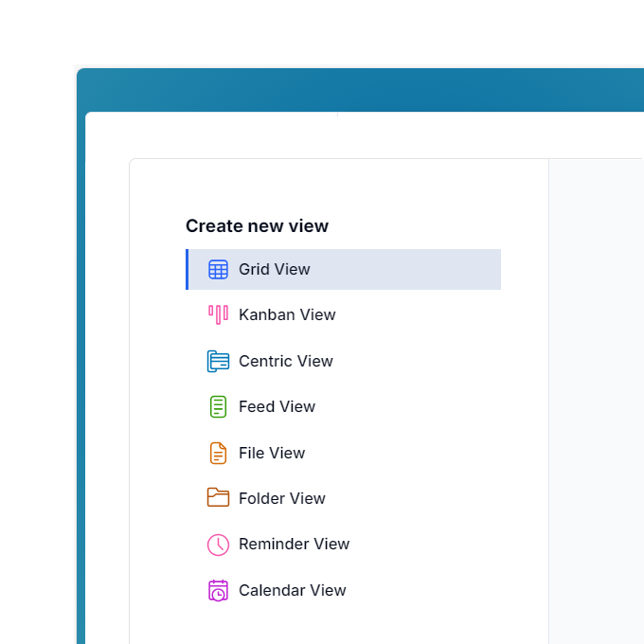Click the orange File View icon
Viewport: 644px width, 644px height.
tap(218, 453)
